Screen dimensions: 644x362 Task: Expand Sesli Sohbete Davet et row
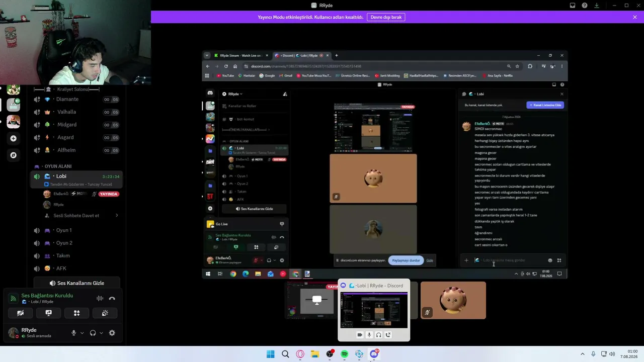pos(80,216)
